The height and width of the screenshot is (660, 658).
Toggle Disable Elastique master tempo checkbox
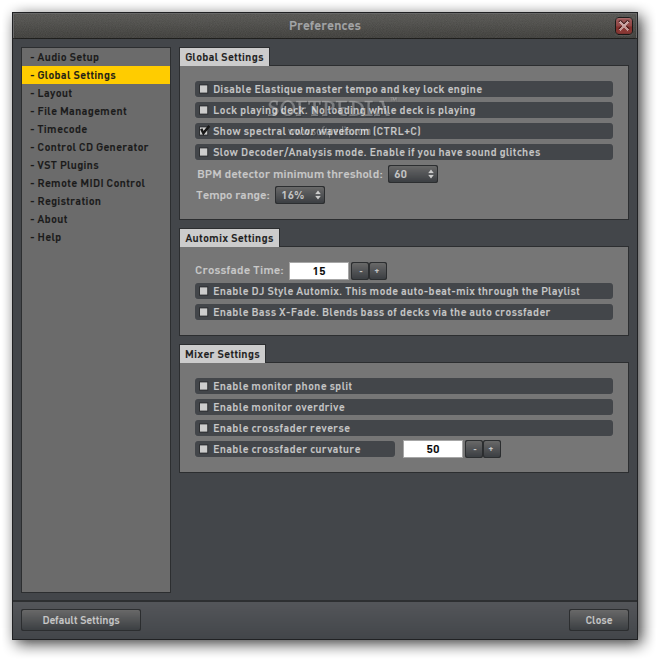click(204, 89)
